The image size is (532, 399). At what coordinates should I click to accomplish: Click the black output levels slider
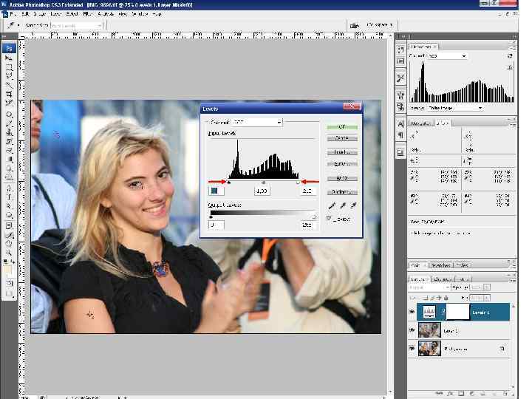(211, 216)
